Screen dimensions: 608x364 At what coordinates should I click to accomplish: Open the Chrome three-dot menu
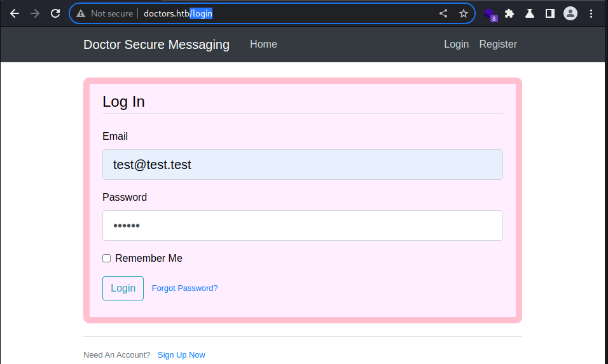coord(591,13)
